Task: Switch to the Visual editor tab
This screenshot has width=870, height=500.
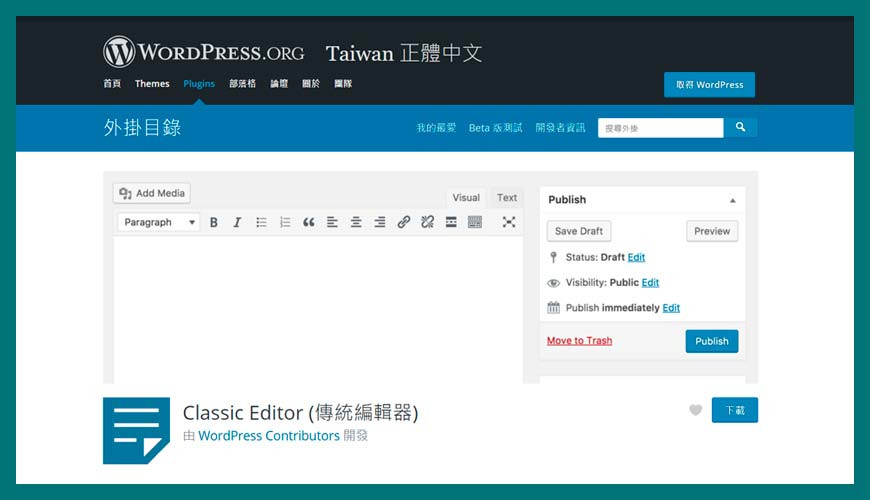Action: coord(466,198)
